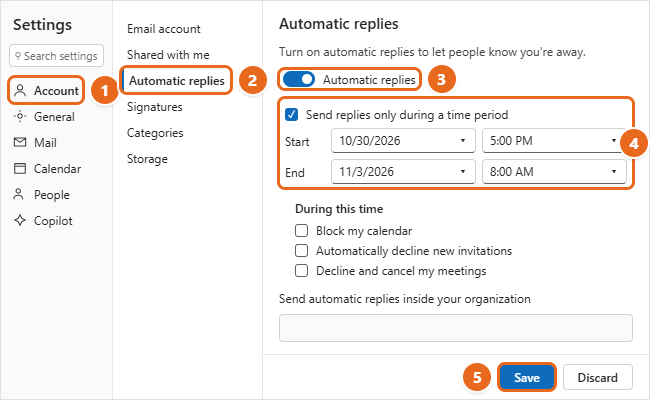Click in the Search settings field
The image size is (650, 400).
56,56
